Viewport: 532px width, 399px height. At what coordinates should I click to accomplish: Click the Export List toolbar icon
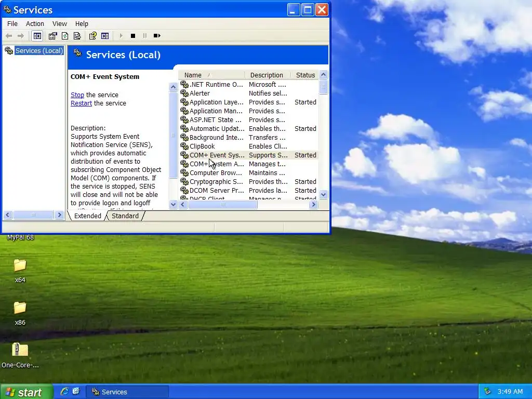[x=77, y=36]
